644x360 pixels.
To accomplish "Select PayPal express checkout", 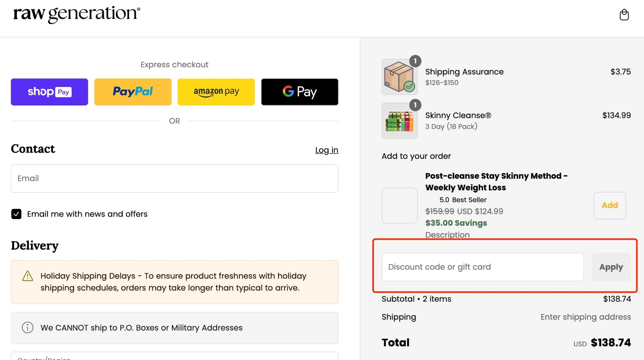I will pos(133,92).
